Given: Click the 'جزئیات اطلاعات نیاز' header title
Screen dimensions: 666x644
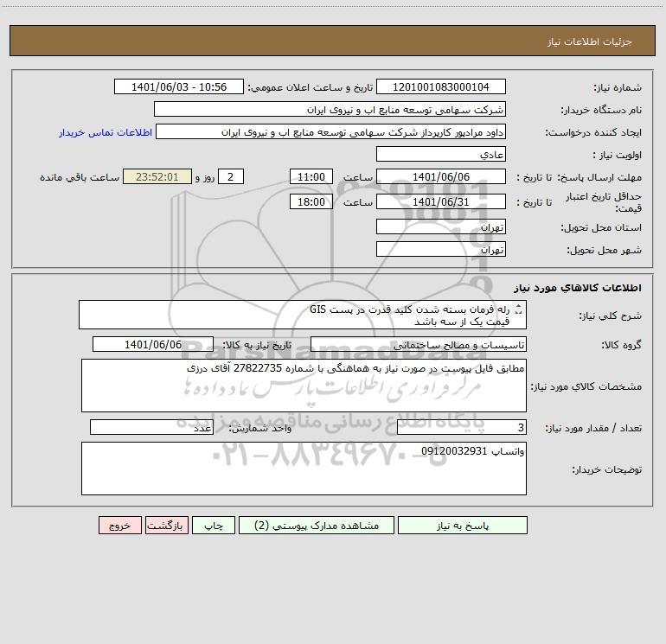Looking at the screenshot, I should tap(590, 41).
